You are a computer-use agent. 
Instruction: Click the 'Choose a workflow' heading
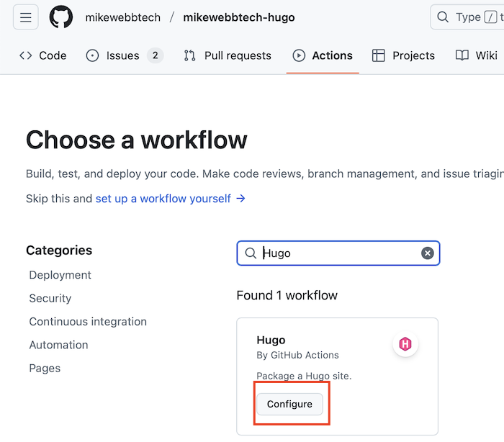tap(137, 140)
